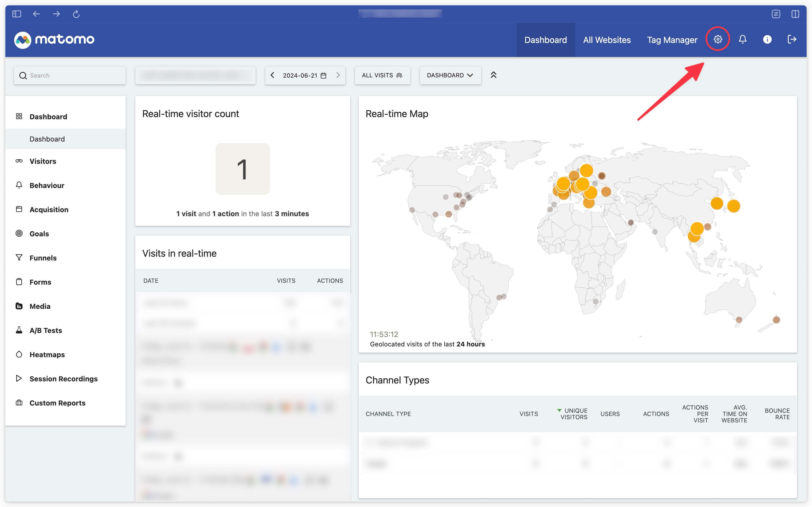Click back arrow to go previous date
The height and width of the screenshot is (507, 812).
click(271, 75)
